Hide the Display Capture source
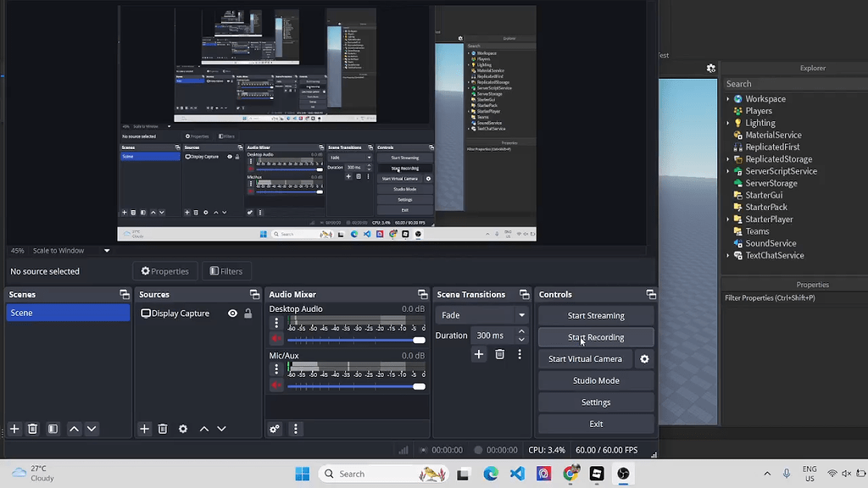 point(232,313)
